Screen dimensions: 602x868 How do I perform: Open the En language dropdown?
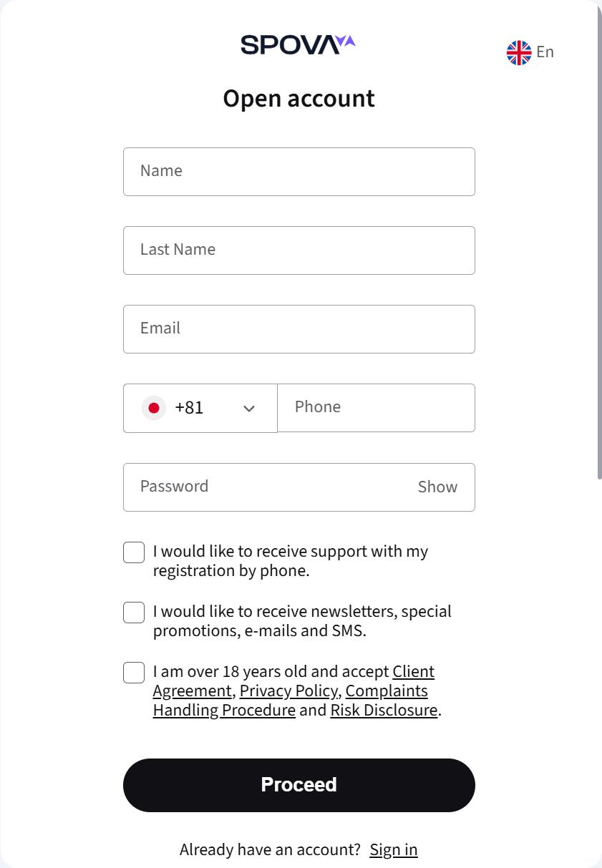[530, 52]
